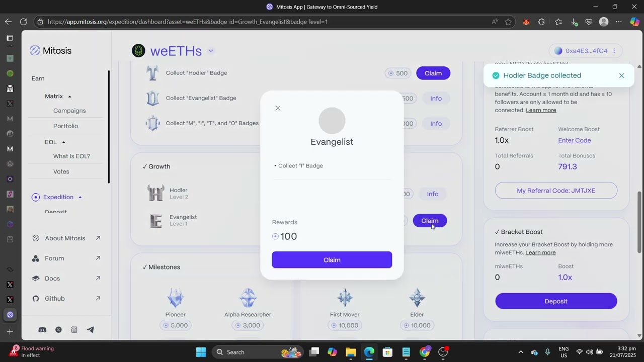Viewport: 644px width, 362px height.
Task: Open the Docs external link
Action: [65, 279]
